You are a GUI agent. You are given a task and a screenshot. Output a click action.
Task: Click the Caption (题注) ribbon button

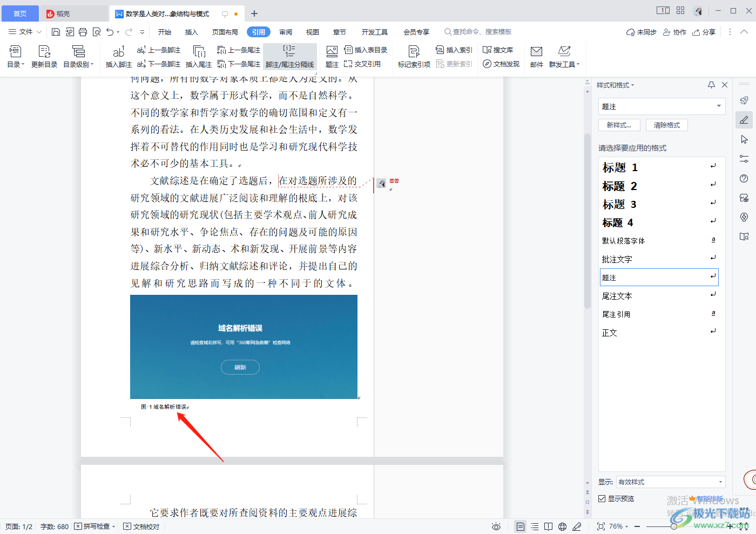332,56
